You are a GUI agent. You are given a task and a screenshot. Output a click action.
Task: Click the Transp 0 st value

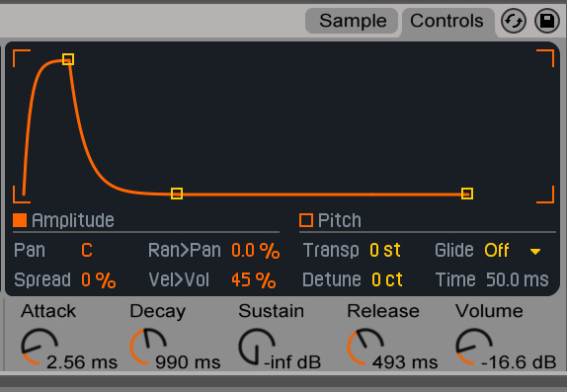click(385, 250)
